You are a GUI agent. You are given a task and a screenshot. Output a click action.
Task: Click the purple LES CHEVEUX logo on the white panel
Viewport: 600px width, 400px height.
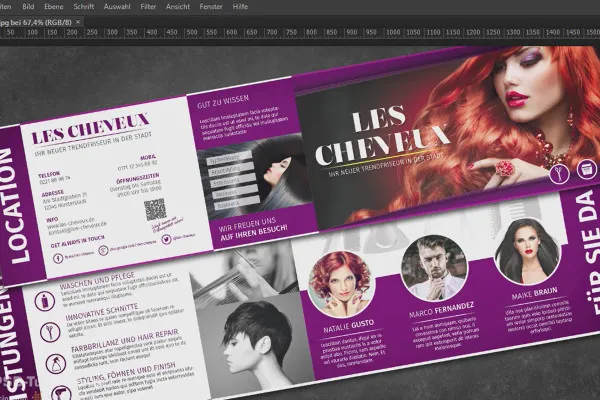click(x=90, y=129)
